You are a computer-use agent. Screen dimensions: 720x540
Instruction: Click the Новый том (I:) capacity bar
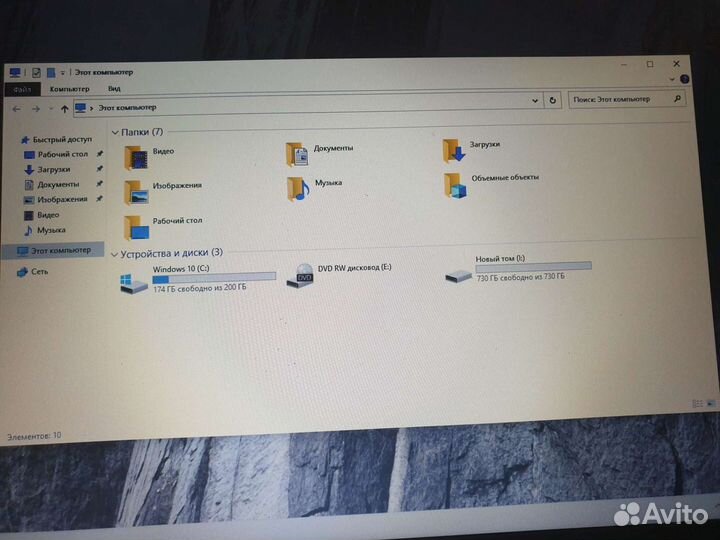(533, 266)
